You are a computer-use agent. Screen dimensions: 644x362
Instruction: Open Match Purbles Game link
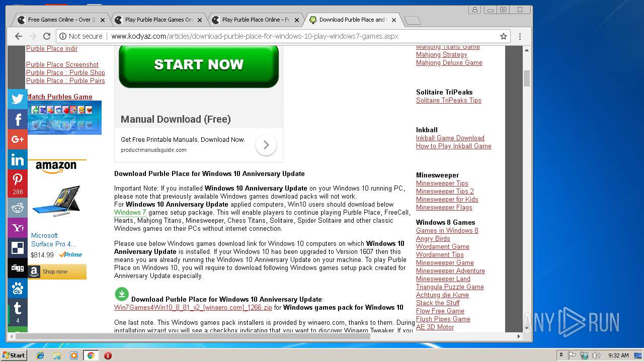pos(59,97)
